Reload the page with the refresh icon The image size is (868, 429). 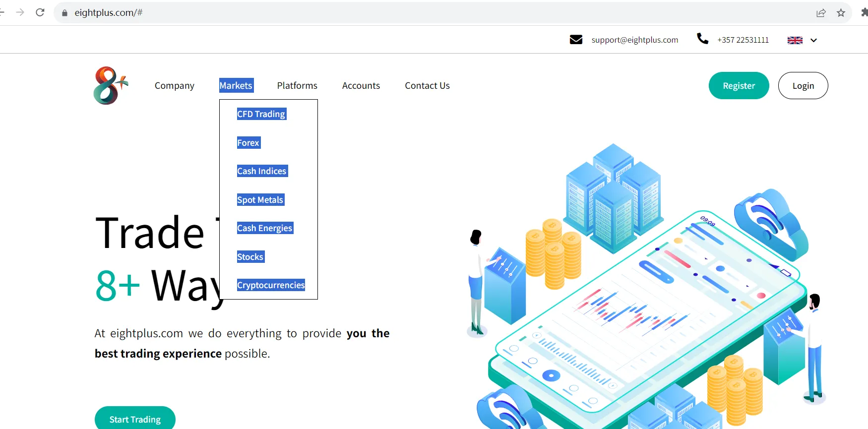pos(40,12)
